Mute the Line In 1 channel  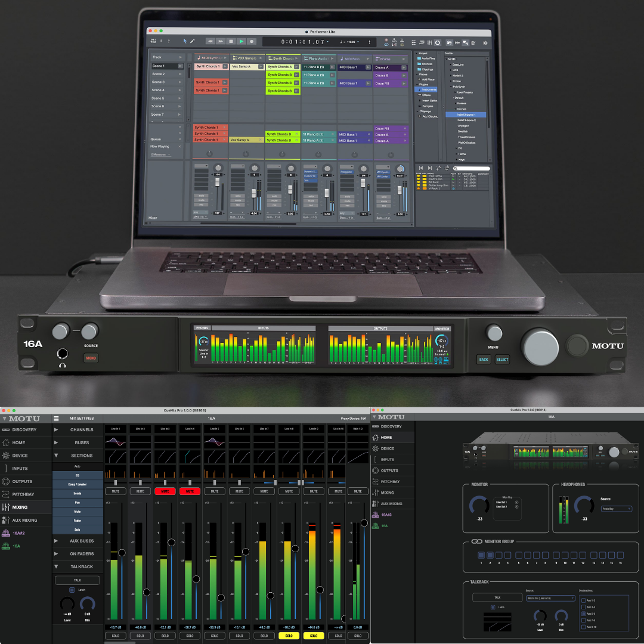(x=116, y=491)
